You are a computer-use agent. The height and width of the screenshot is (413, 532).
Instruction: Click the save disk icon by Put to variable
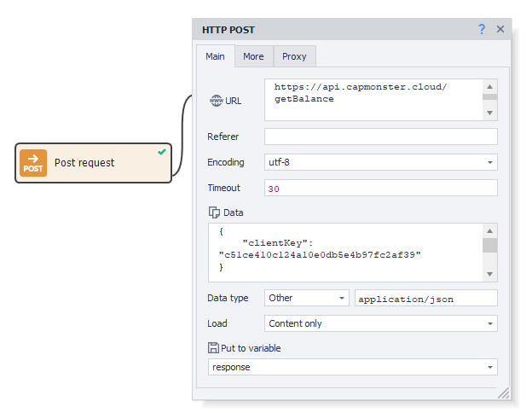coord(214,348)
